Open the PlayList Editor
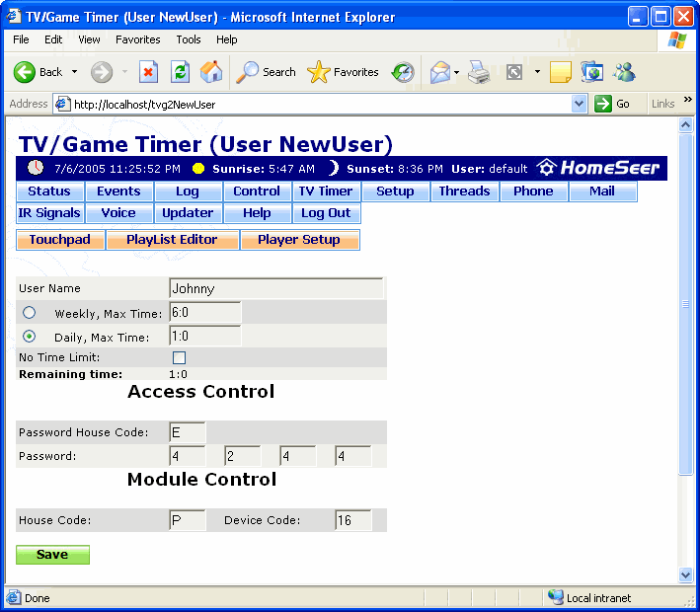 point(173,240)
